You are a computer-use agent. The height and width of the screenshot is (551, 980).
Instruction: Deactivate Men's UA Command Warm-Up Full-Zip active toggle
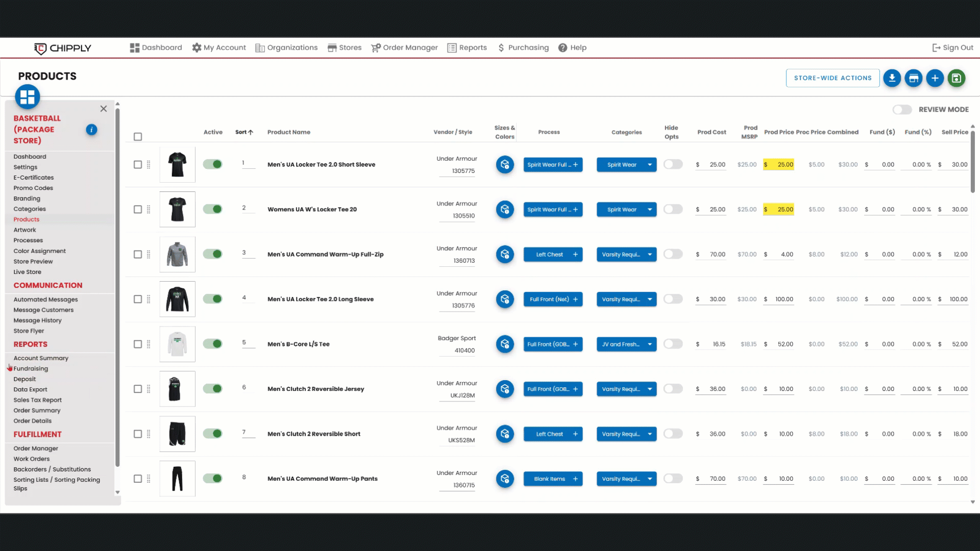coord(212,254)
